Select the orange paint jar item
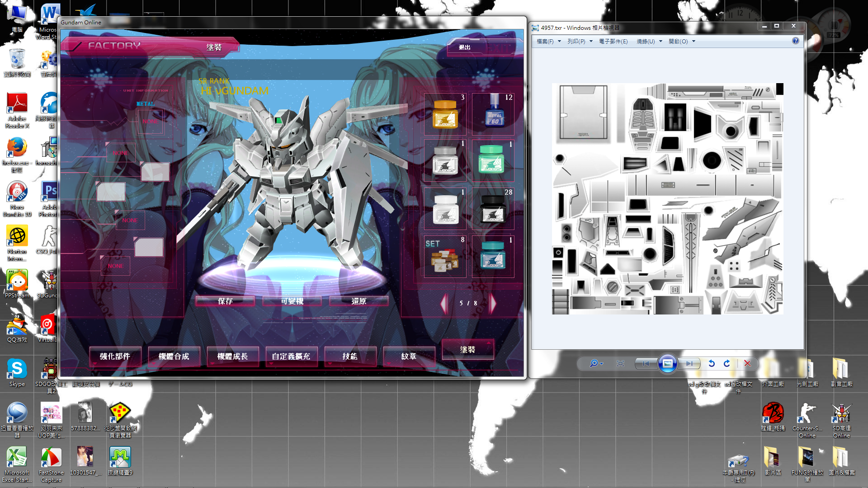Image resolution: width=868 pixels, height=488 pixels. [445, 114]
